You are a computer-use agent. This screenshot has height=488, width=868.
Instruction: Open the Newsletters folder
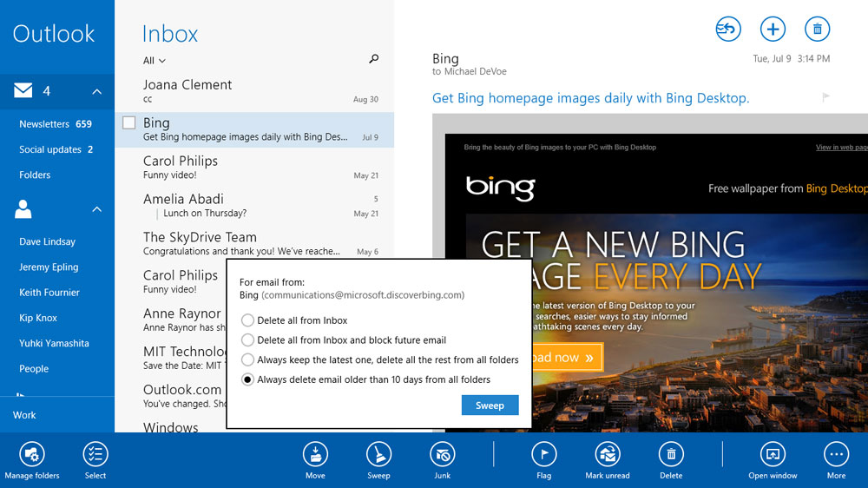coord(56,124)
